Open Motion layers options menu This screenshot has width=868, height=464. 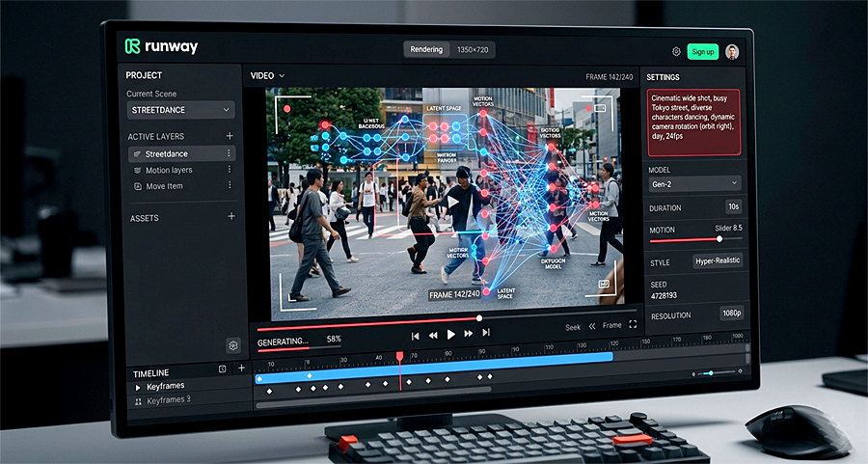[x=230, y=170]
